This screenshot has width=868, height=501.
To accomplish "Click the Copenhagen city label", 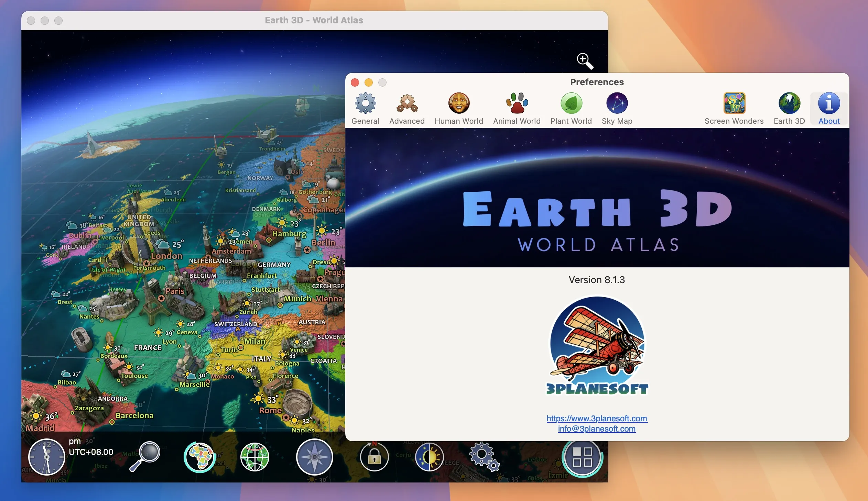I will 324,210.
